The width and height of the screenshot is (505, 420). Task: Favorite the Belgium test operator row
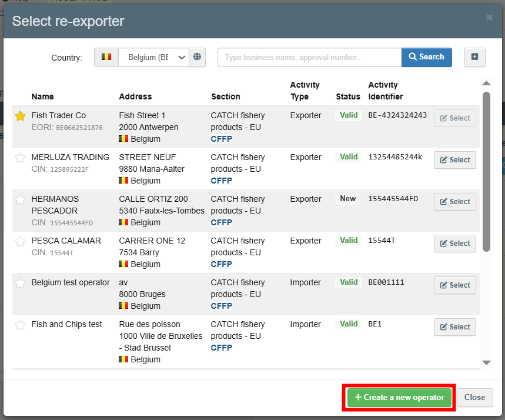click(21, 283)
